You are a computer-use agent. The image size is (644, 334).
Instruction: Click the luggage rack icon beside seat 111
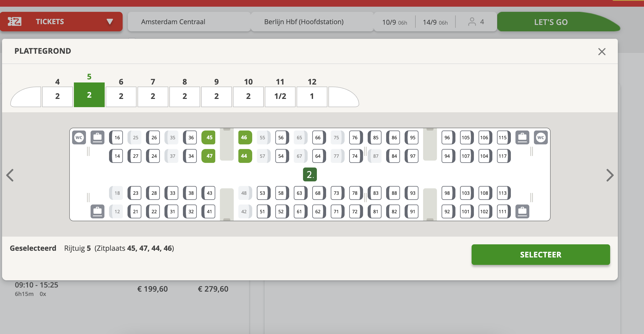pos(522,211)
